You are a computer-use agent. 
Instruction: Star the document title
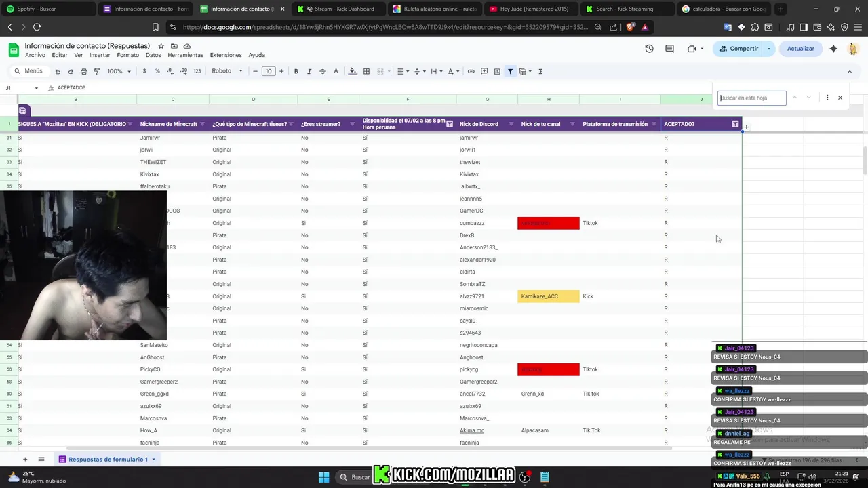click(x=160, y=46)
